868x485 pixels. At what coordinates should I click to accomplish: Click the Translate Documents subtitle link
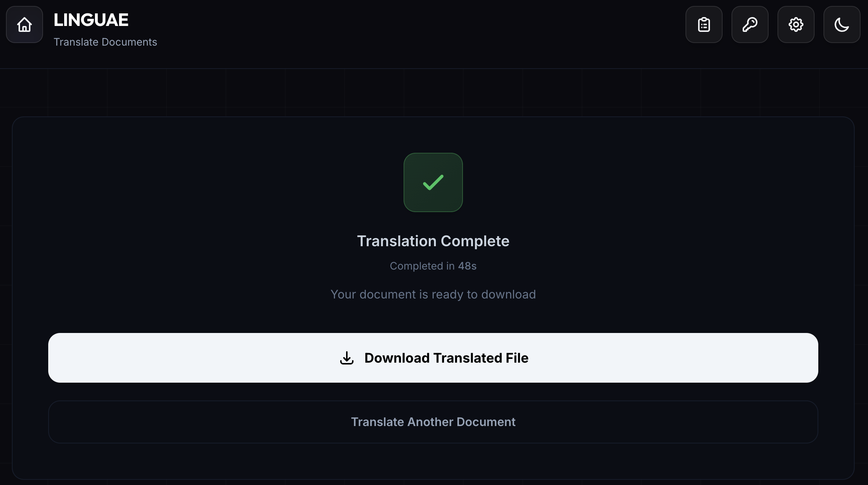(105, 42)
